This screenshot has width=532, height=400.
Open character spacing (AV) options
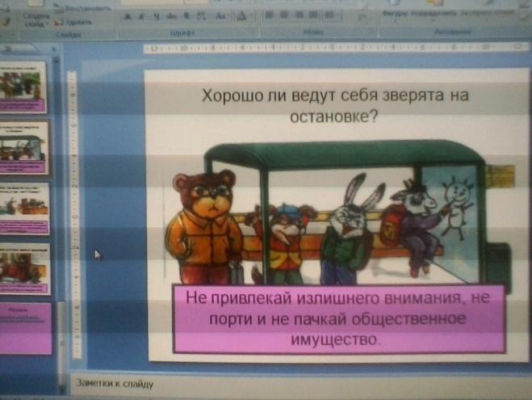pos(202,17)
